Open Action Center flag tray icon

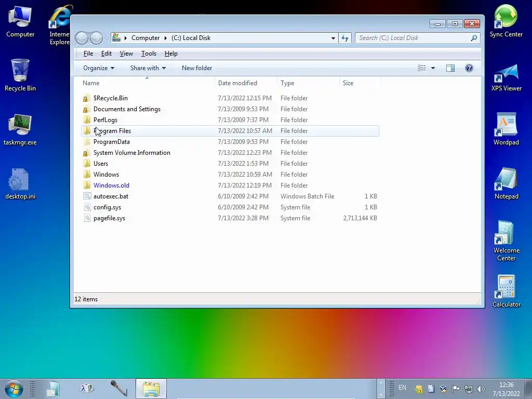[456, 389]
